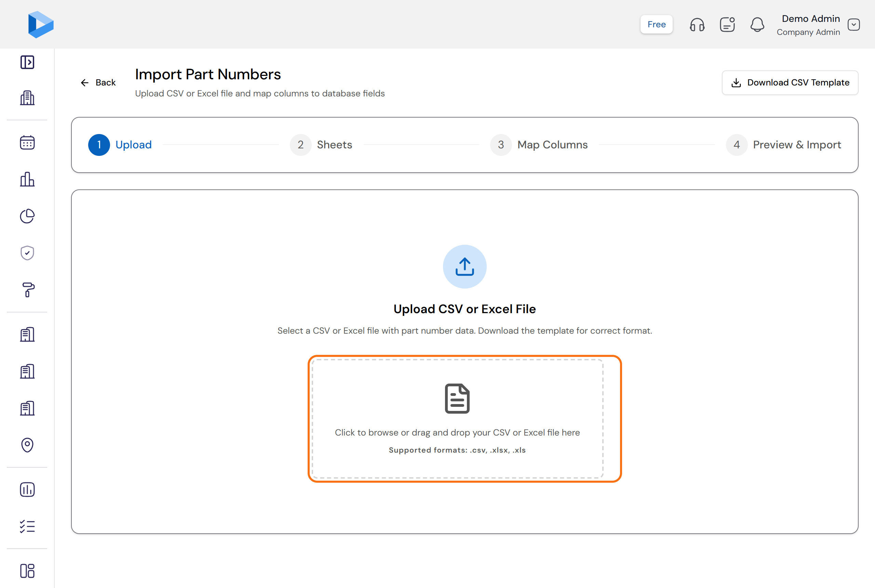The width and height of the screenshot is (875, 588).
Task: Go Back to previous page
Action: click(x=98, y=82)
